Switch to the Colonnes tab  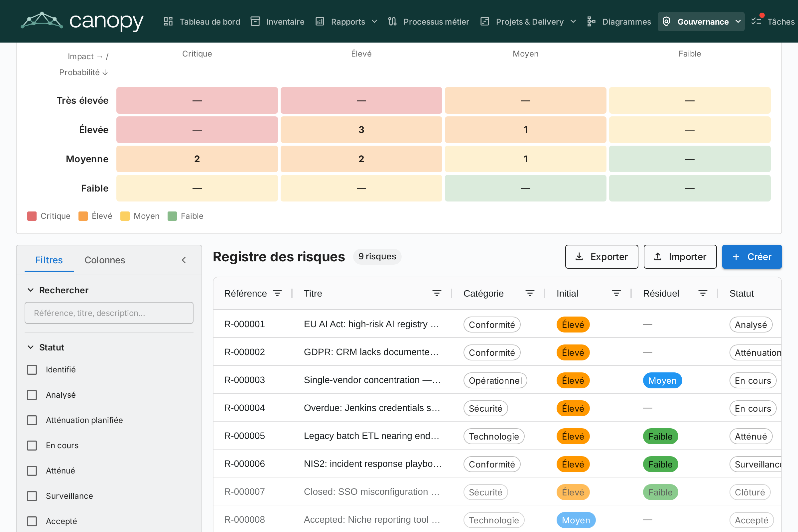[105, 260]
